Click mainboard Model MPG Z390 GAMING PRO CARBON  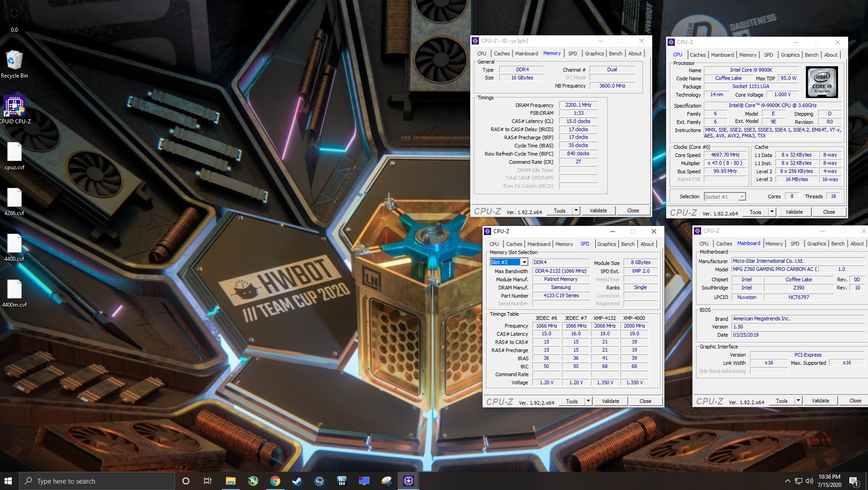click(x=775, y=269)
